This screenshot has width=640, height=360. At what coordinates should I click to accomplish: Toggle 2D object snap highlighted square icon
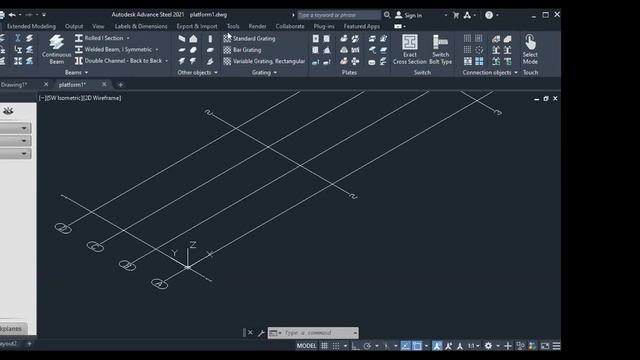tap(417, 346)
